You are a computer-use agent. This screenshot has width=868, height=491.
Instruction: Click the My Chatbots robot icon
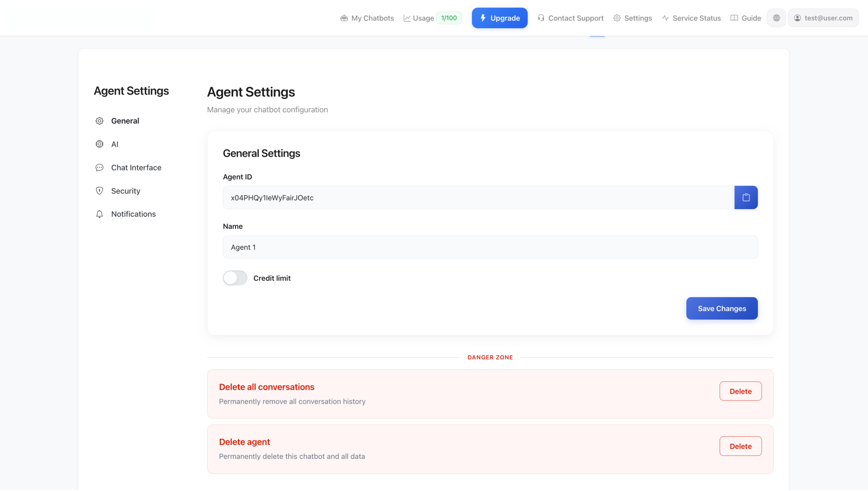click(344, 18)
